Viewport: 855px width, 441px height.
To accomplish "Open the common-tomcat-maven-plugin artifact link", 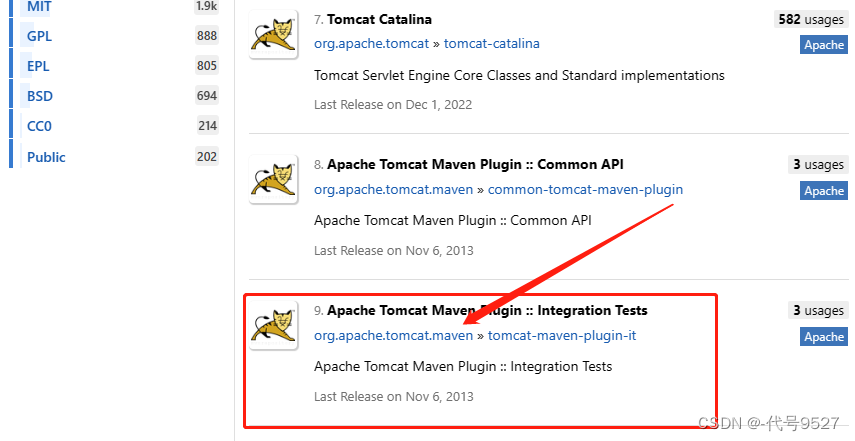I will click(x=585, y=189).
